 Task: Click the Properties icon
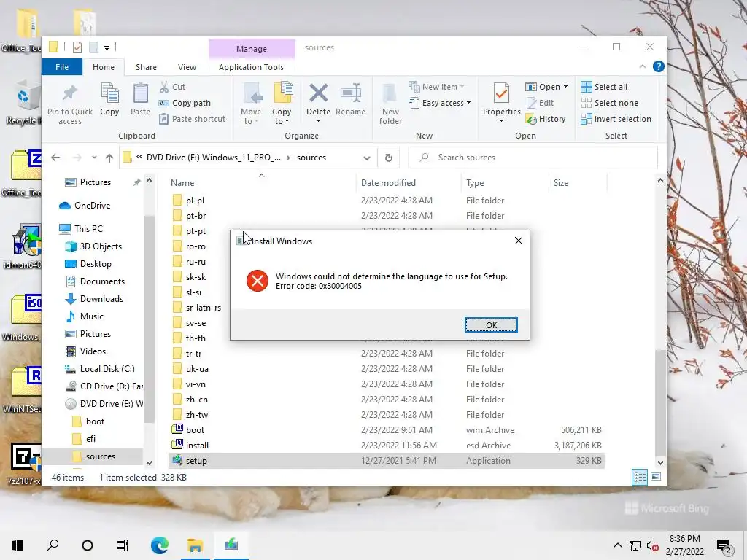click(501, 93)
